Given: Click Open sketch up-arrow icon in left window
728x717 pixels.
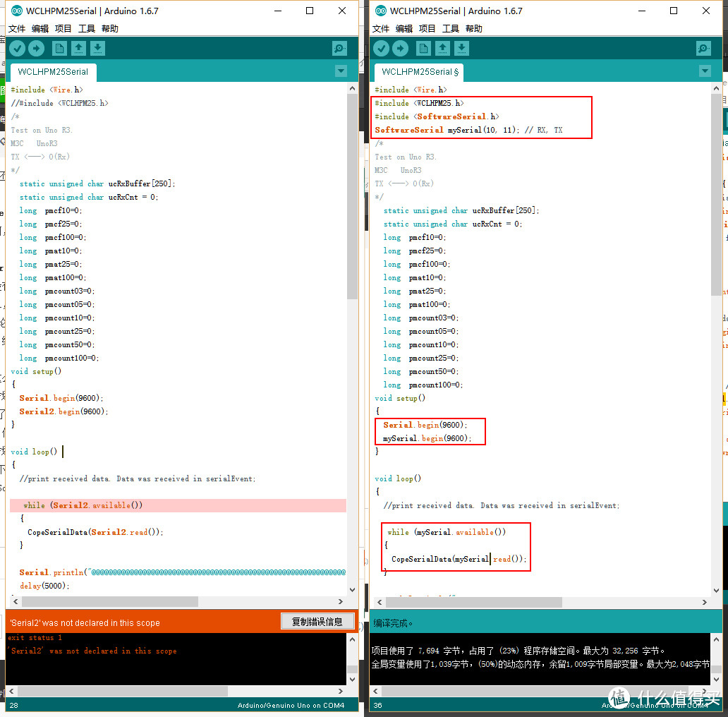Looking at the screenshot, I should [x=78, y=48].
